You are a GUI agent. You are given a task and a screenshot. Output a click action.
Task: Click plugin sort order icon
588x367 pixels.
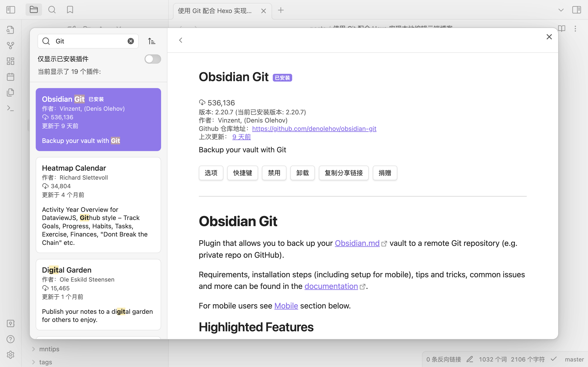(152, 41)
